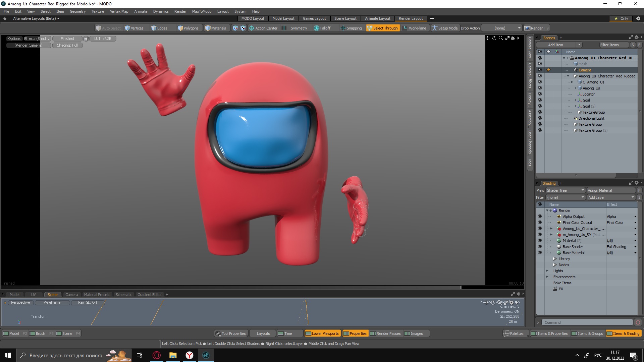Switch to the Model Layout tab
Image resolution: width=644 pixels, height=362 pixels.
(283, 18)
